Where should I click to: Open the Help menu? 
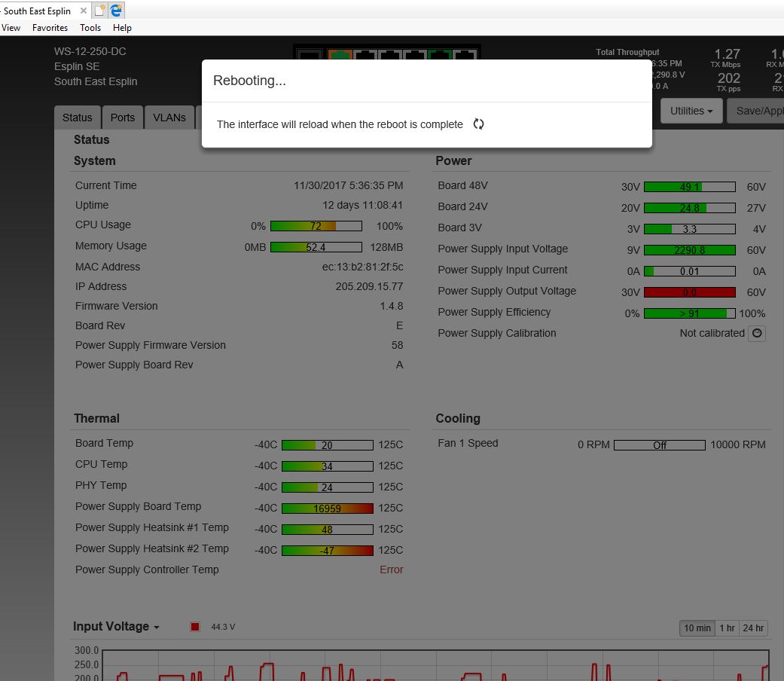[x=122, y=28]
